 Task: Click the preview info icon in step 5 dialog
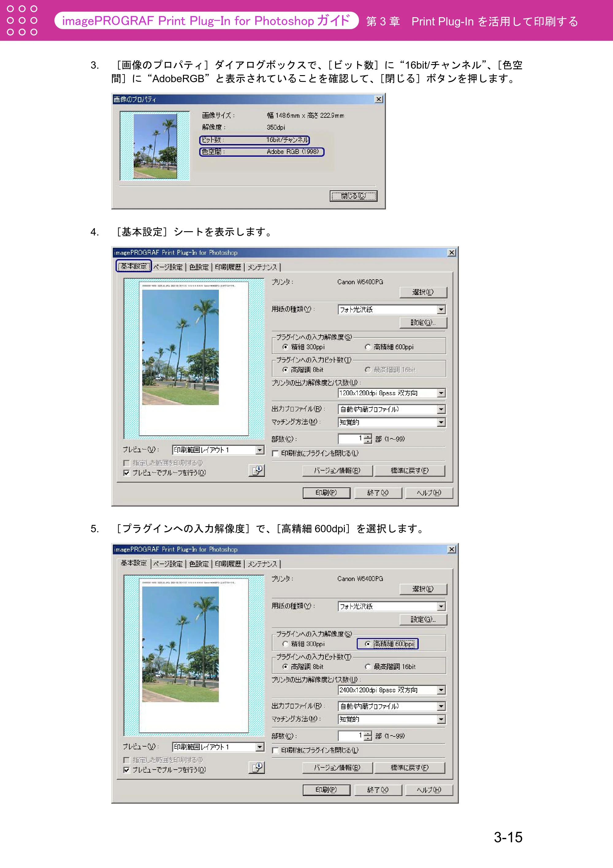(257, 767)
